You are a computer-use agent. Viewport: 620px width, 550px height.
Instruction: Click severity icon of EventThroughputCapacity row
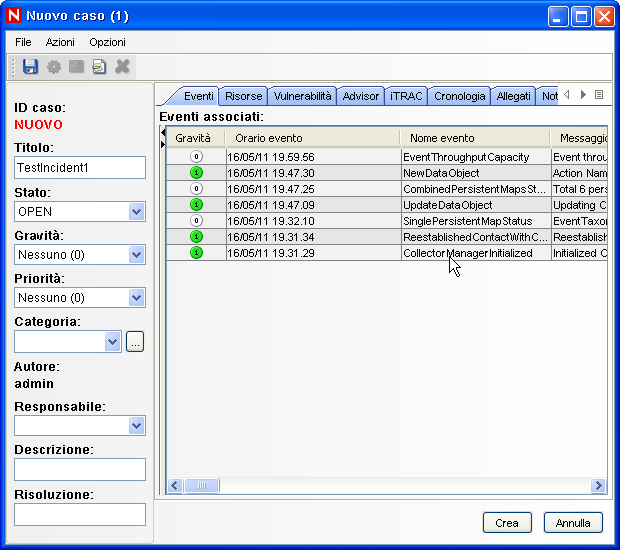196,157
